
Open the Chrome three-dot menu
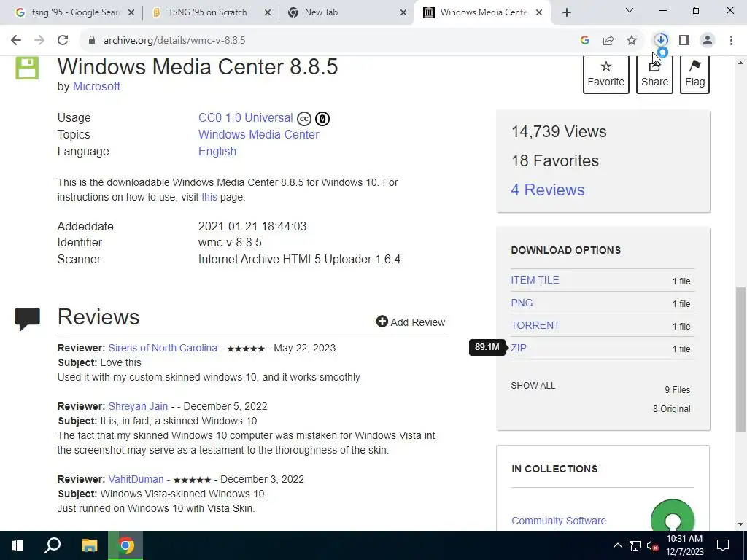pos(731,41)
